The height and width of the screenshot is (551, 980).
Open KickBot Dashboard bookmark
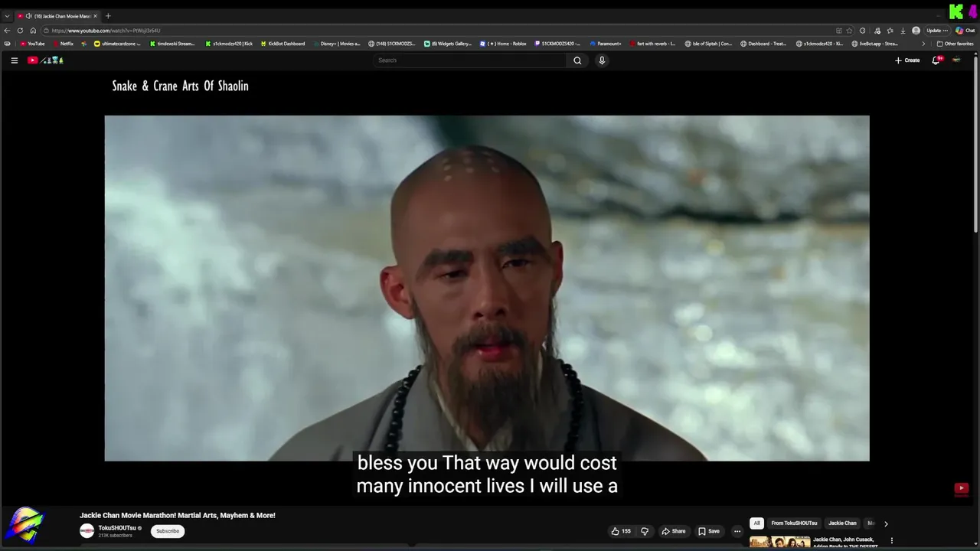coord(283,44)
